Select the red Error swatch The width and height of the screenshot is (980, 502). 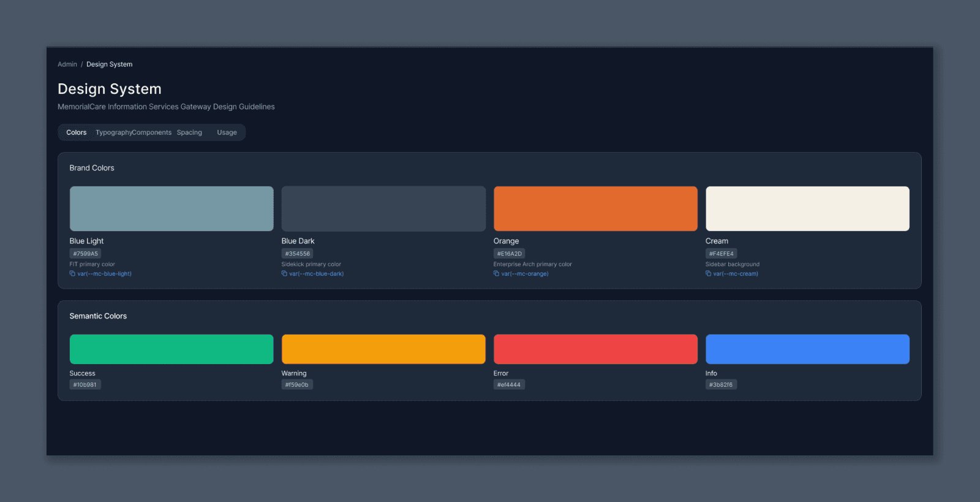coord(595,349)
